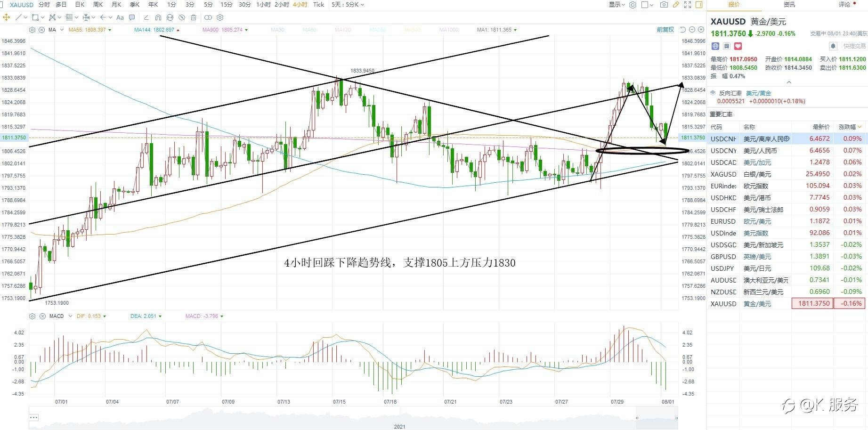Open chart settings gear in top bar
Image resolution: width=868 pixels, height=430 pixels.
point(633,5)
